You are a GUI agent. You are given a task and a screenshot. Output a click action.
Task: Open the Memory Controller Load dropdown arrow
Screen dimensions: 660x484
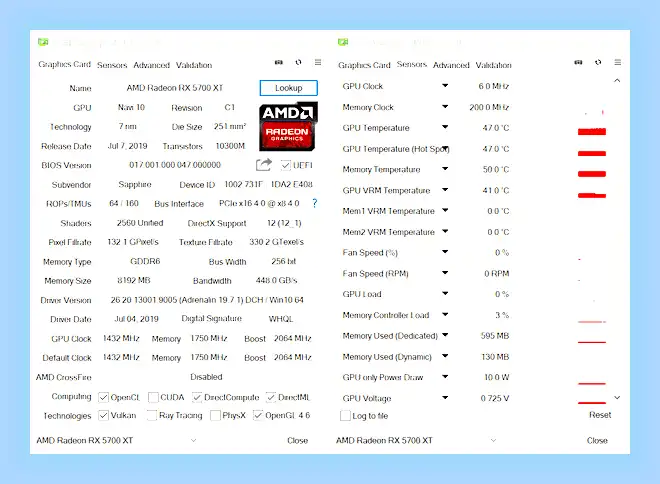pyautogui.click(x=445, y=314)
